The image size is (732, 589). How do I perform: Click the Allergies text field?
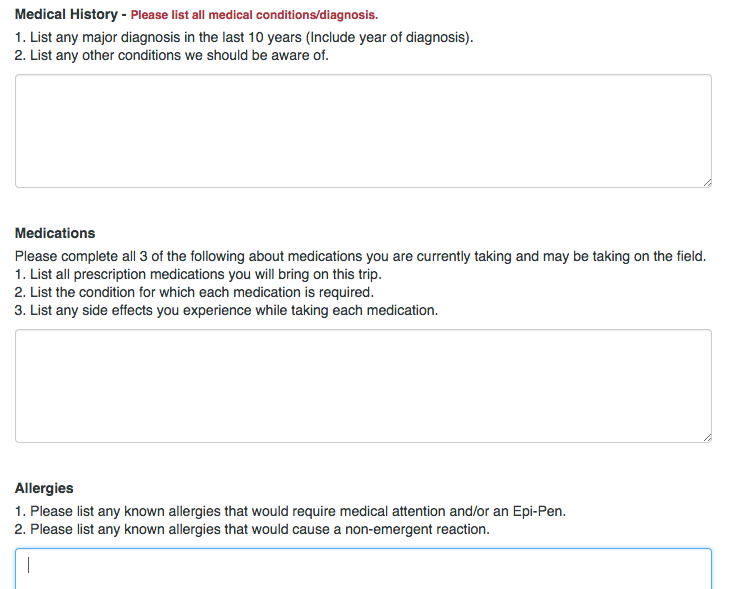coord(363,568)
